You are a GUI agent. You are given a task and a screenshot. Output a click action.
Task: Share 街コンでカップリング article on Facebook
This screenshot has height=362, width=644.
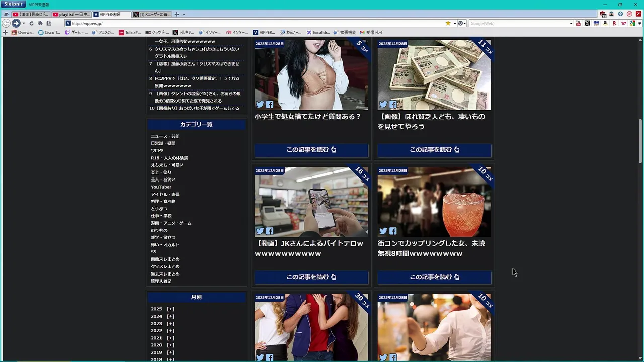pos(393,231)
